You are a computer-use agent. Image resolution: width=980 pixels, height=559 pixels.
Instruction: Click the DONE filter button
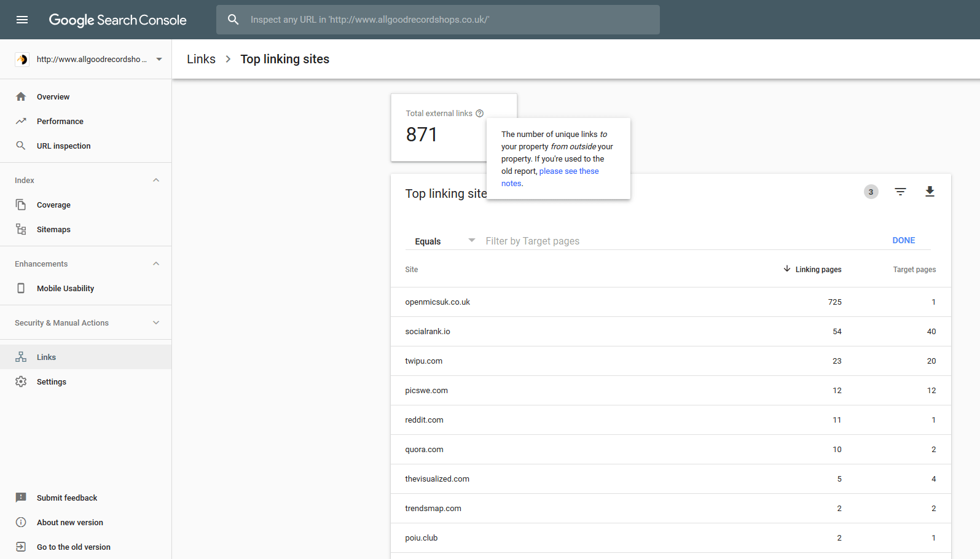903,240
